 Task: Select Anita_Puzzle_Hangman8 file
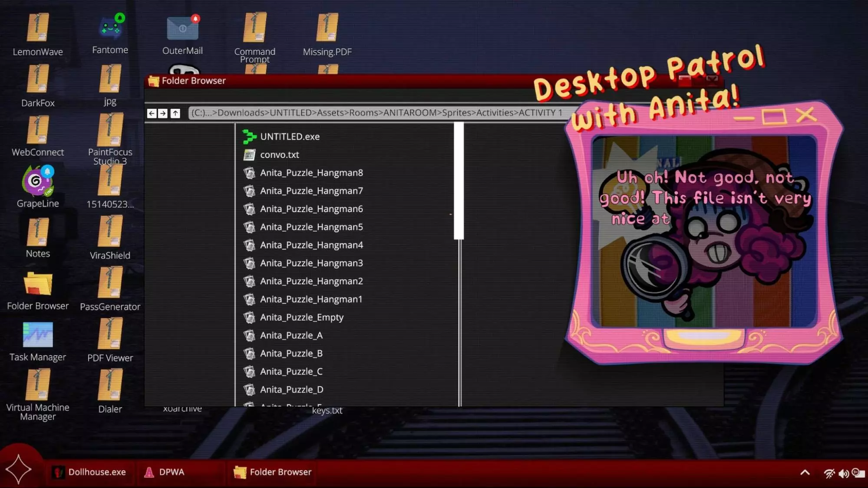[311, 173]
